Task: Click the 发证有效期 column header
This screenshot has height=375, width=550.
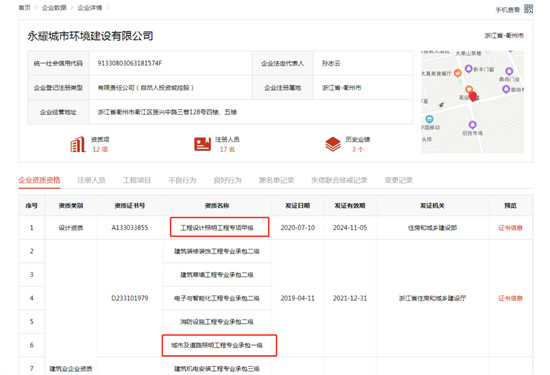Action: [x=350, y=206]
